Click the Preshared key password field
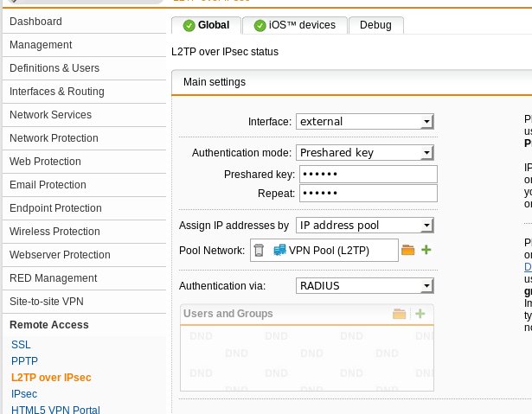 click(369, 175)
